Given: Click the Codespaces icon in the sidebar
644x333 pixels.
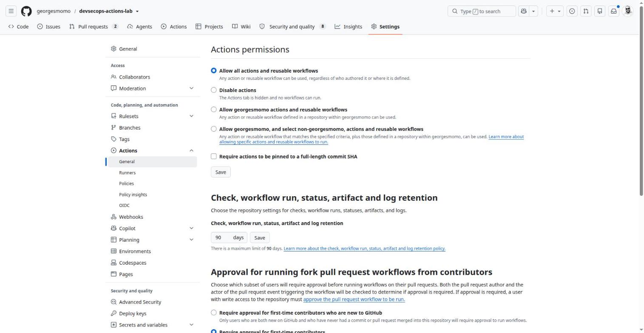Looking at the screenshot, I should coord(113,263).
